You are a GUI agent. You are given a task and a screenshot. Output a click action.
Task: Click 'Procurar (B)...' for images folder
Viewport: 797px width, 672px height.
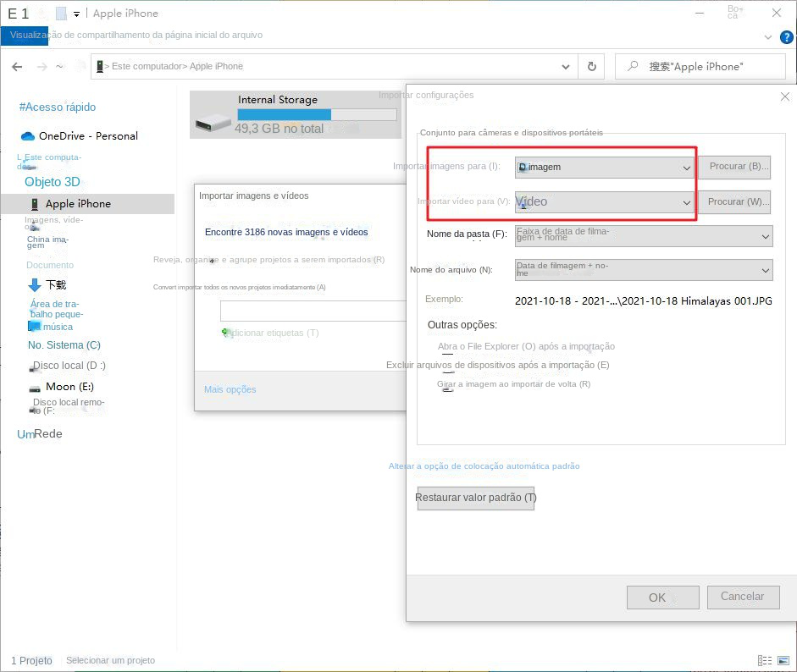(x=734, y=167)
